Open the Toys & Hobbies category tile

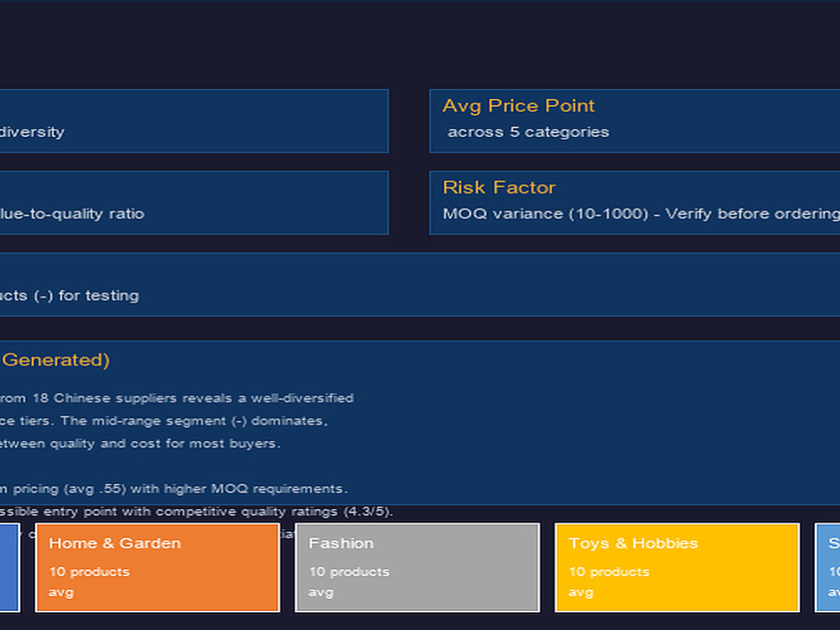[677, 568]
